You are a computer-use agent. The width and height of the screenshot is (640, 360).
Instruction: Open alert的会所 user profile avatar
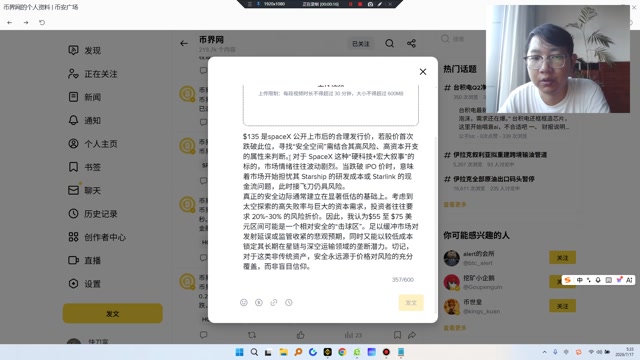(x=451, y=258)
